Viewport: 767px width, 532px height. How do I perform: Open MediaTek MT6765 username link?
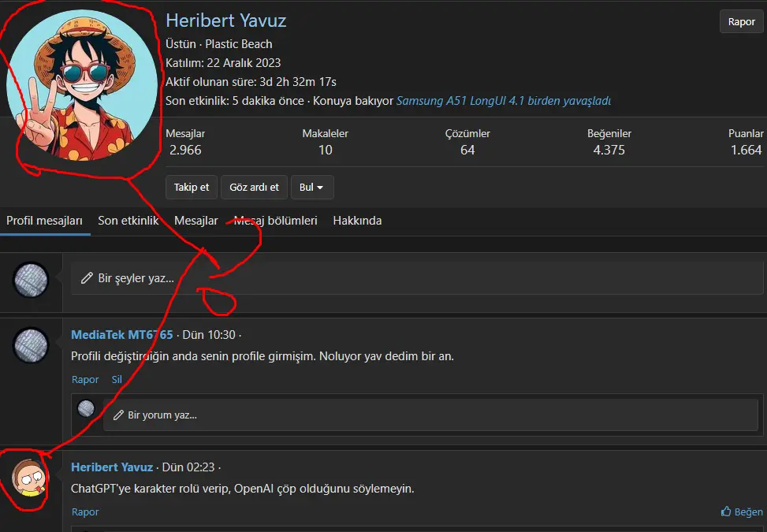click(x=122, y=335)
